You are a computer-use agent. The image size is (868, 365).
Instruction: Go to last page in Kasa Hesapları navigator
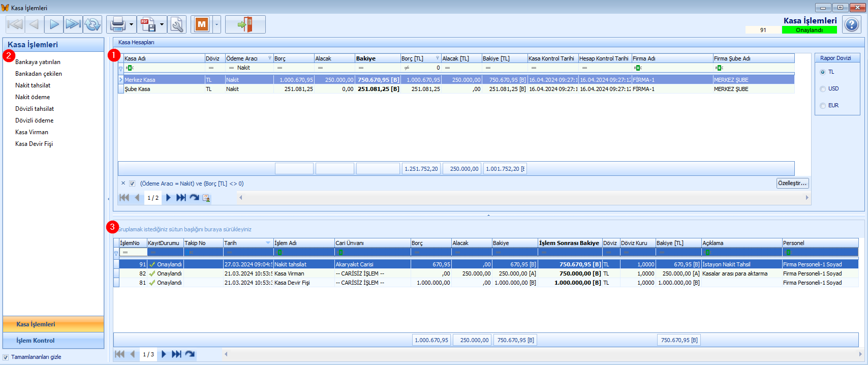(180, 198)
